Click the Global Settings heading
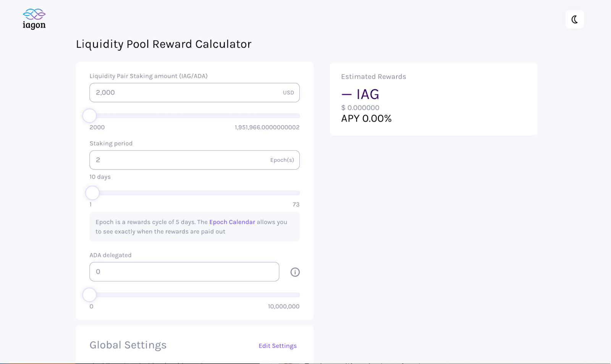Viewport: 611px width, 364px height. (x=128, y=345)
